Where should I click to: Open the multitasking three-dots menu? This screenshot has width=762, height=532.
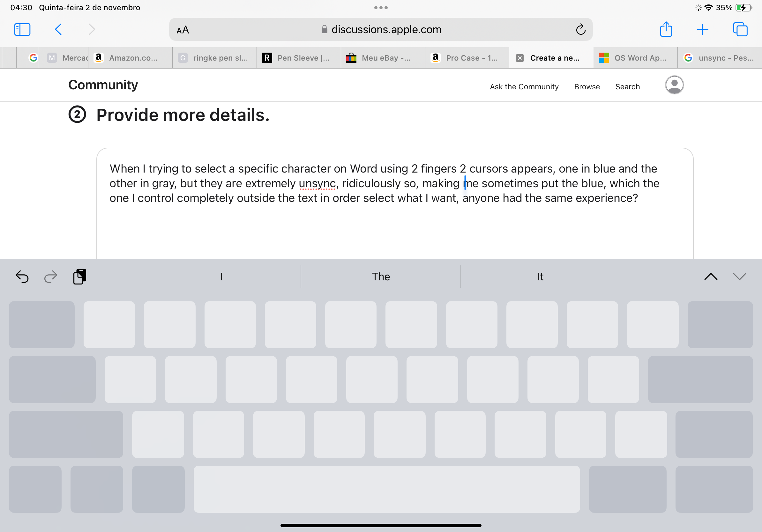point(381,7)
